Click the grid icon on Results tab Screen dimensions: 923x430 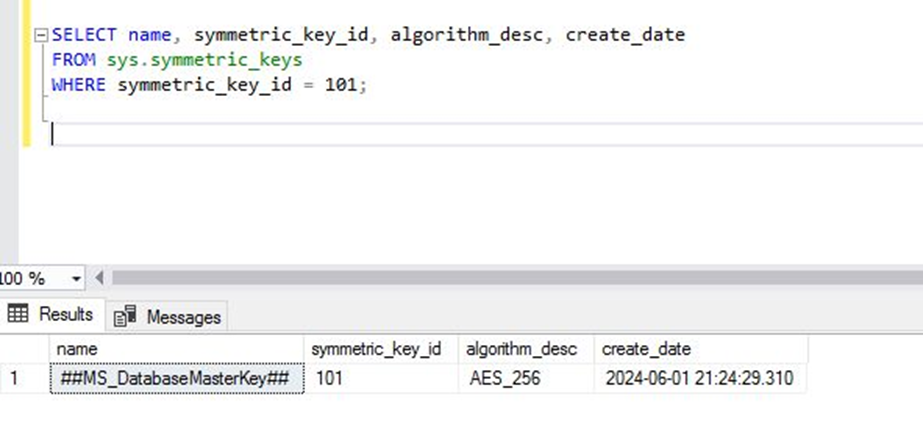coord(18,314)
